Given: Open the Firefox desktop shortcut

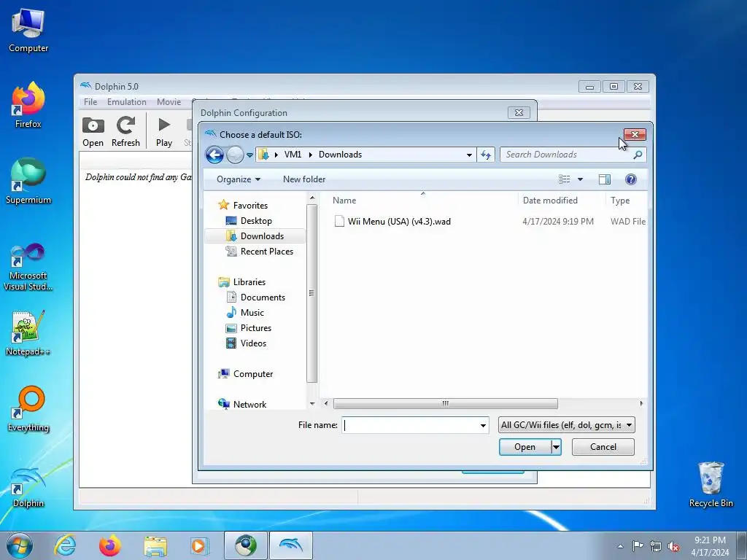Looking at the screenshot, I should 28,106.
